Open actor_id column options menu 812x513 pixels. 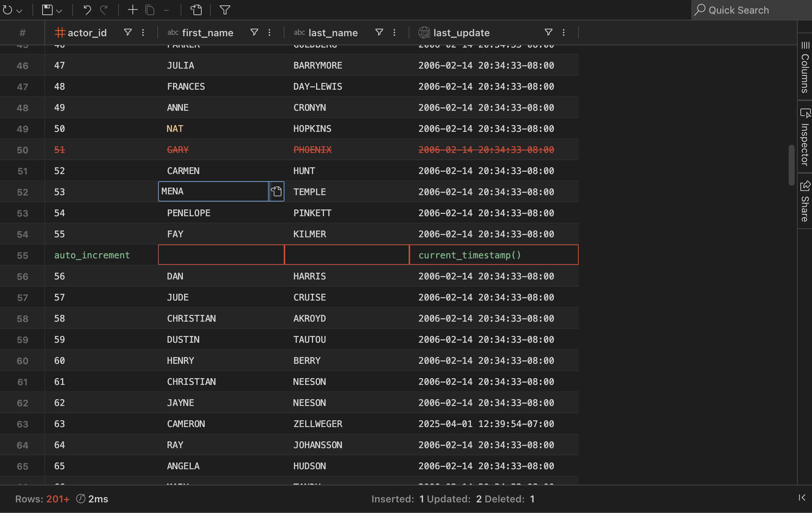coord(143,32)
